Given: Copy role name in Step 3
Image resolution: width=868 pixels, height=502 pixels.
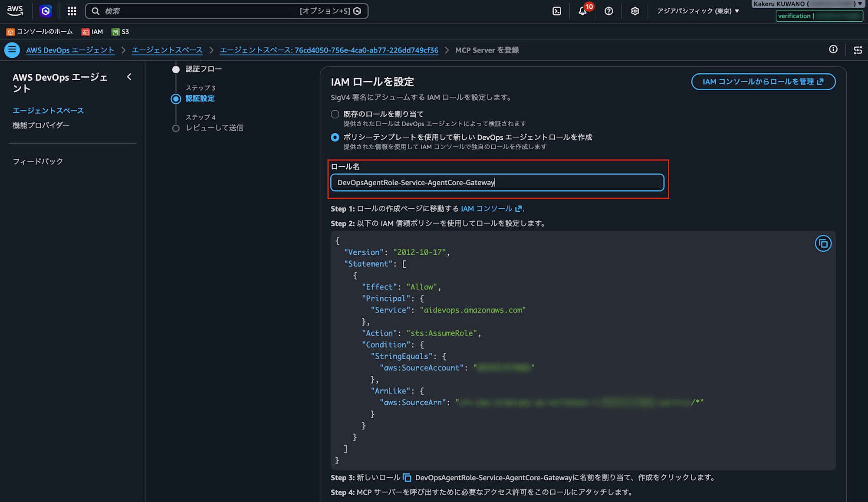Looking at the screenshot, I should 407,478.
